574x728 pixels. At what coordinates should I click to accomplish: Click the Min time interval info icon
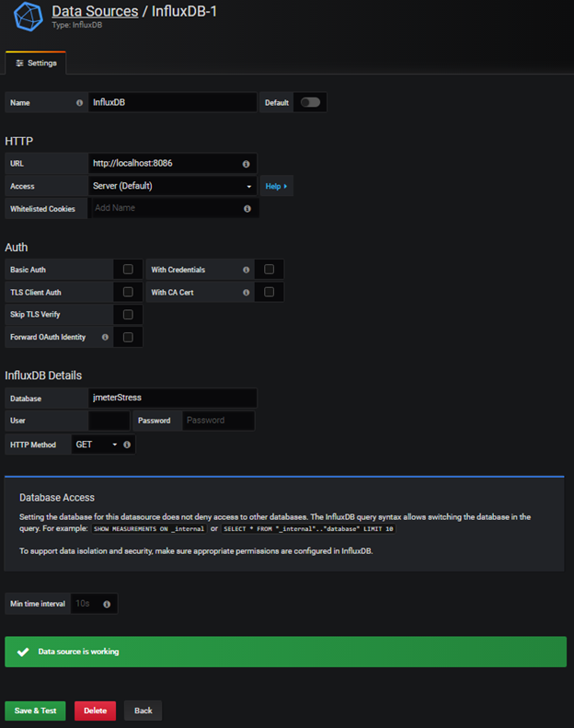point(107,604)
